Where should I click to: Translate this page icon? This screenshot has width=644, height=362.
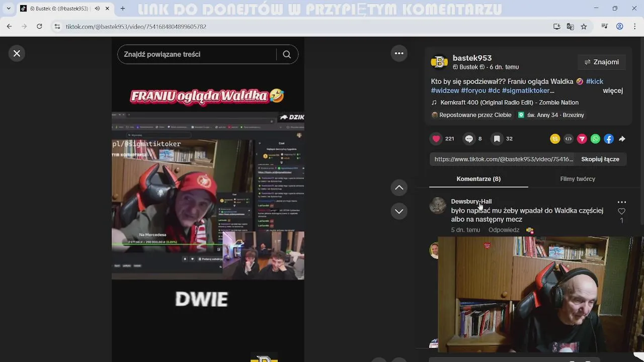pos(570,27)
